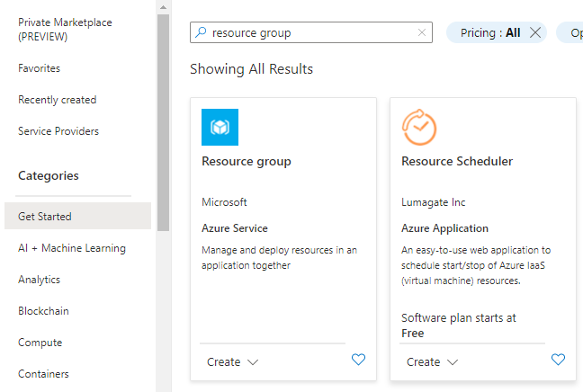Go to Recently created
The width and height of the screenshot is (583, 392).
[58, 100]
